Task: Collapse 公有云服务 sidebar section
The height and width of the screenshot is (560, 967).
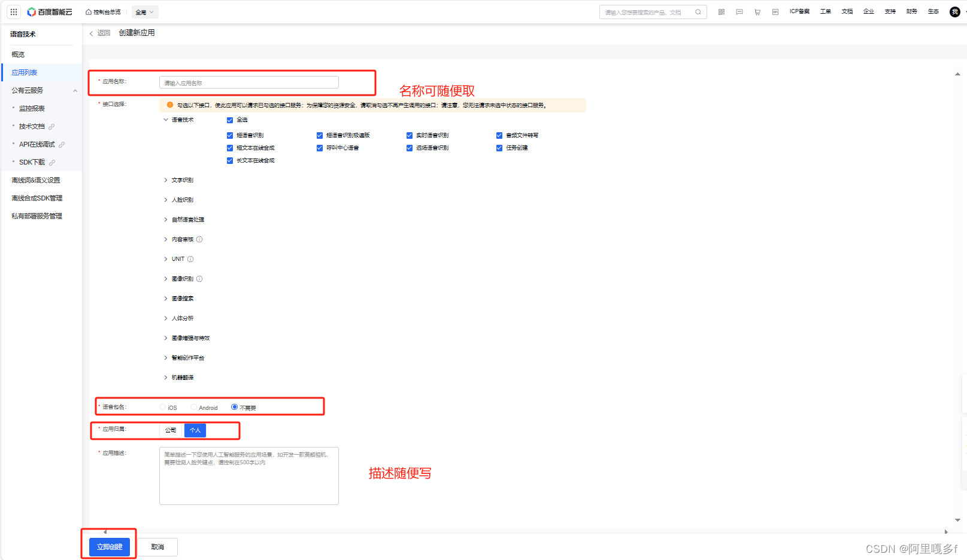Action: click(75, 91)
